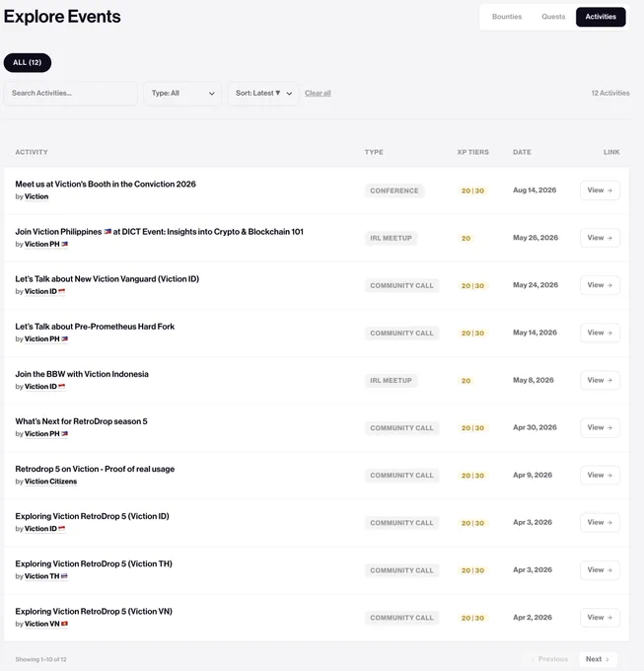
Task: Open title 'Join the BBW with Viction Indonesia'
Action: click(82, 374)
